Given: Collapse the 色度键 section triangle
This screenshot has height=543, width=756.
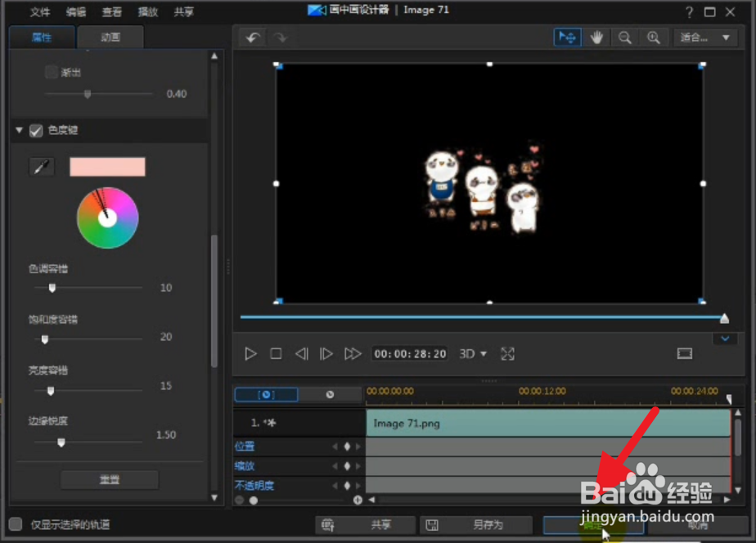Looking at the screenshot, I should 20,130.
